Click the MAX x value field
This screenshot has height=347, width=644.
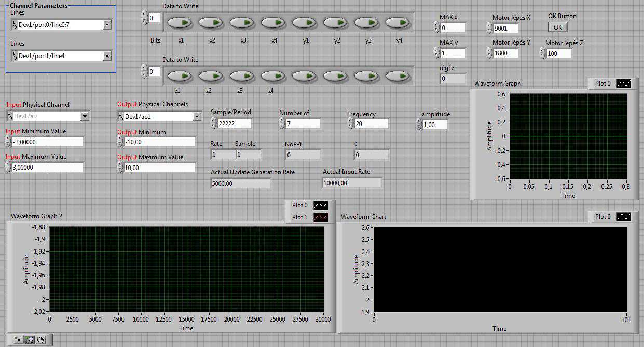(x=453, y=27)
